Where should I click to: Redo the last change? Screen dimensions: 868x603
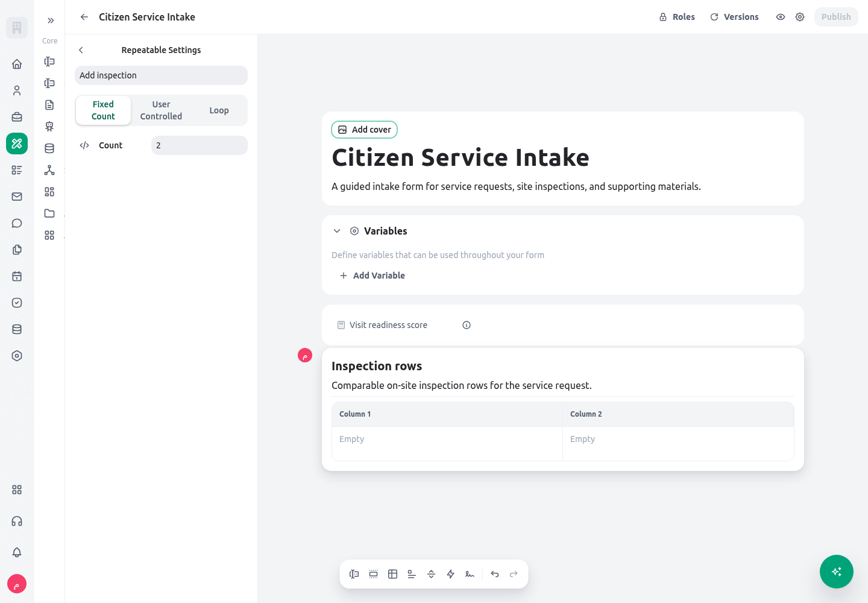click(514, 574)
